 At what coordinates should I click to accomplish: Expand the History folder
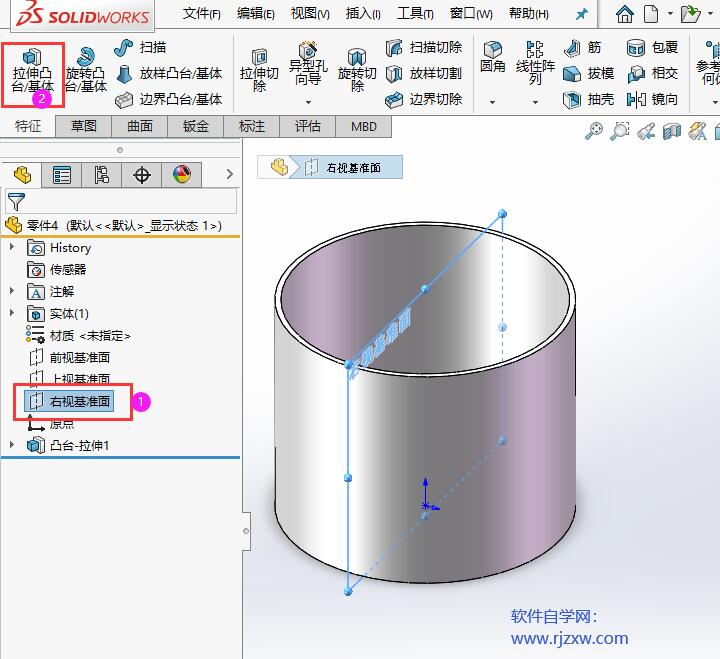12,247
